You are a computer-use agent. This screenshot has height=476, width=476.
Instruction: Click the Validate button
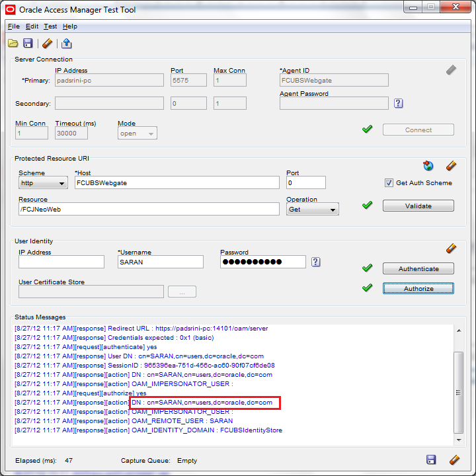418,206
